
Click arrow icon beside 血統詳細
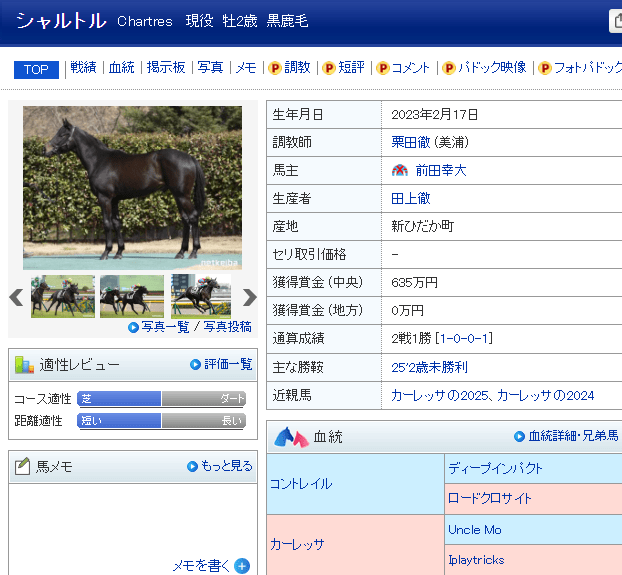519,437
